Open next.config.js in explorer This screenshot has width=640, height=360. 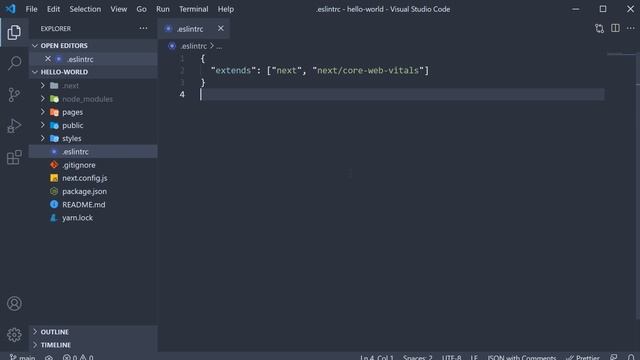click(93, 178)
